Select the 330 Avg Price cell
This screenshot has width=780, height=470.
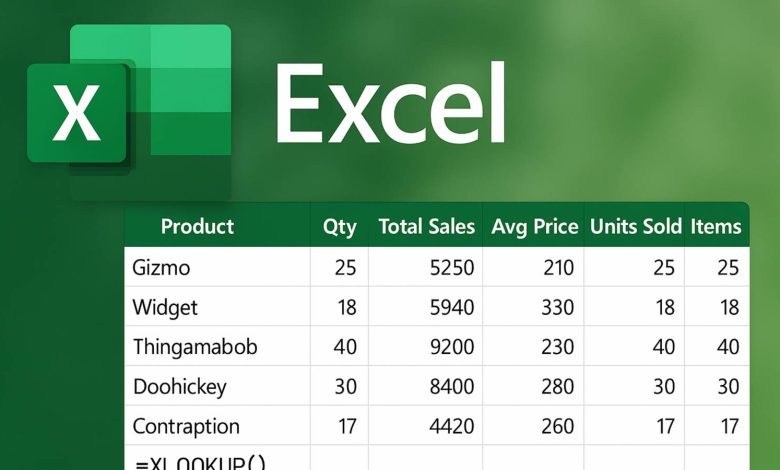pos(557,307)
